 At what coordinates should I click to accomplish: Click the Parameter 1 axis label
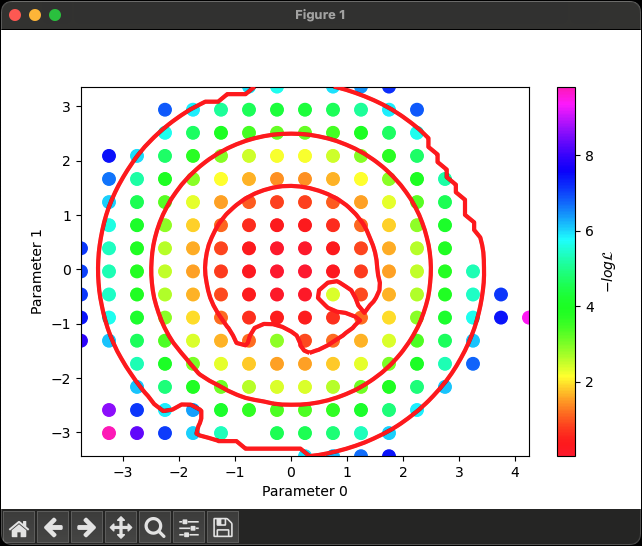(36, 272)
